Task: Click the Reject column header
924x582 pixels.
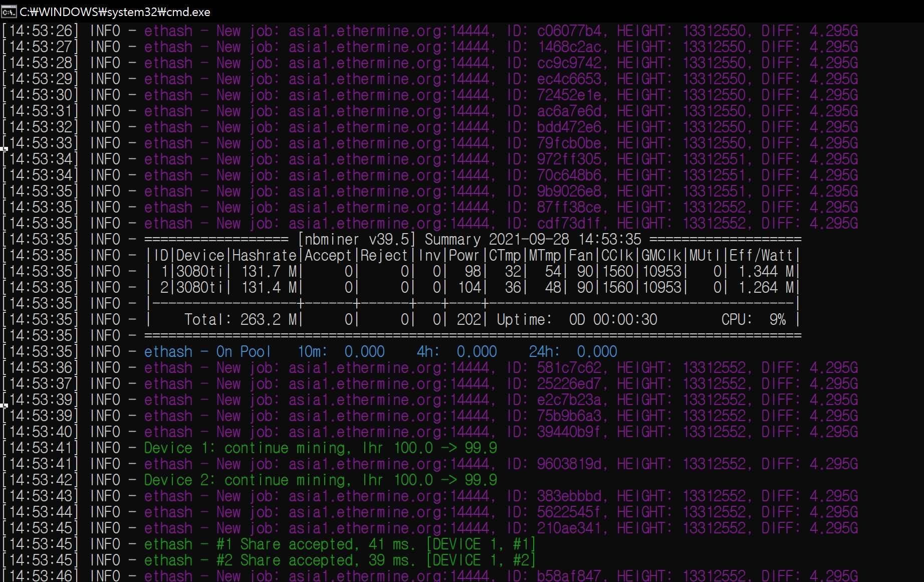Action: click(384, 256)
